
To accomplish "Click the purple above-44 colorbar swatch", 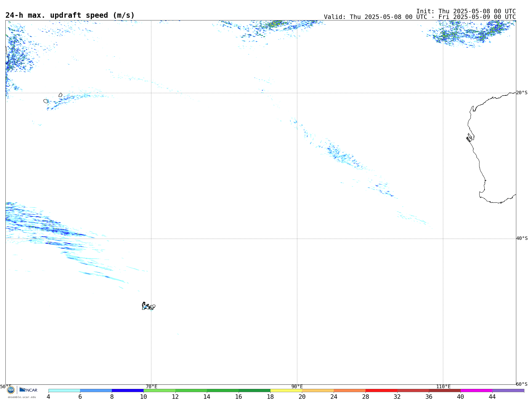I will click(x=508, y=391).
